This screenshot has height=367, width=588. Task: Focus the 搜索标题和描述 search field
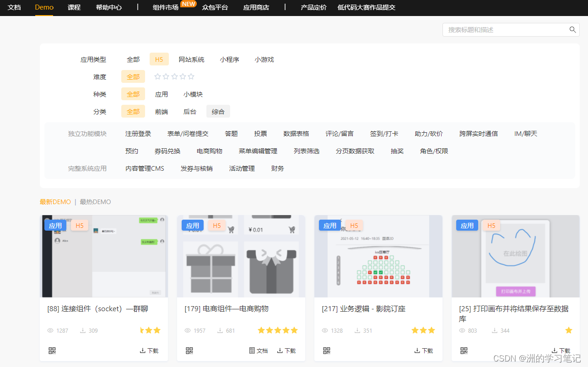click(x=511, y=30)
